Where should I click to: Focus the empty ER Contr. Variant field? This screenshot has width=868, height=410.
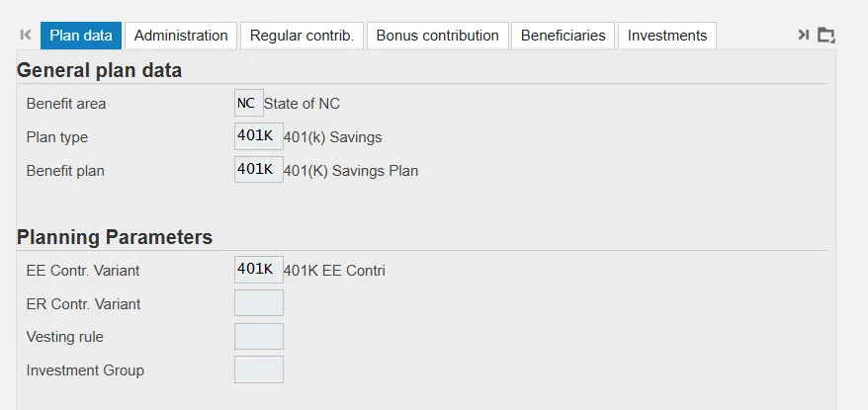(x=258, y=303)
